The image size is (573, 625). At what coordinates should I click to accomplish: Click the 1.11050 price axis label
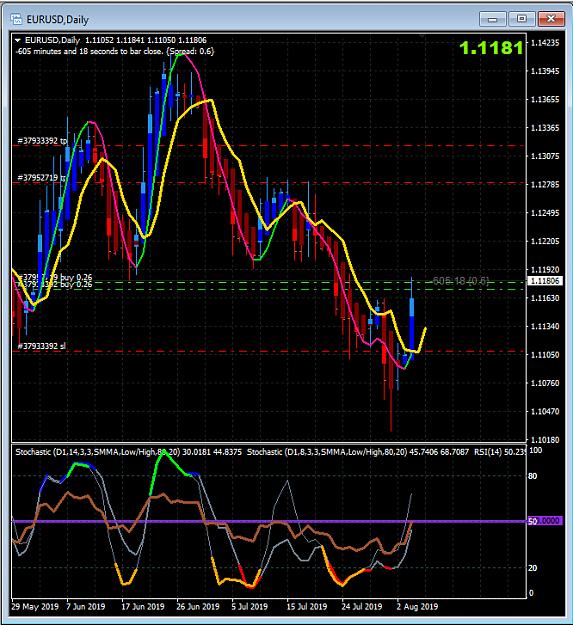tap(545, 354)
